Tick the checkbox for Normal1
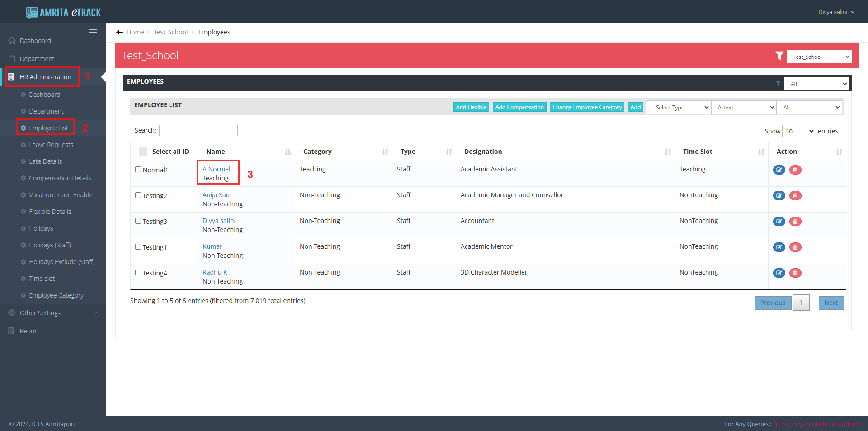The height and width of the screenshot is (431, 868). point(138,170)
